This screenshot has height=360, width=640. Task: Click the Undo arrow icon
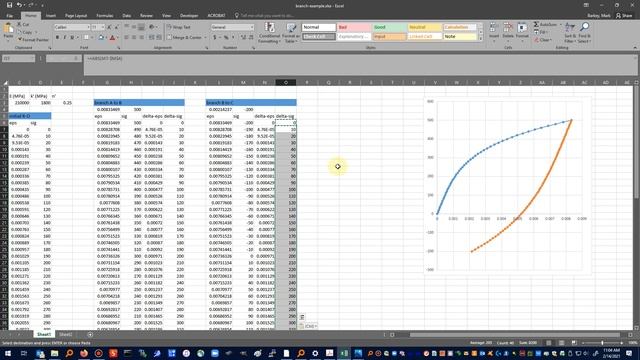[19, 5]
